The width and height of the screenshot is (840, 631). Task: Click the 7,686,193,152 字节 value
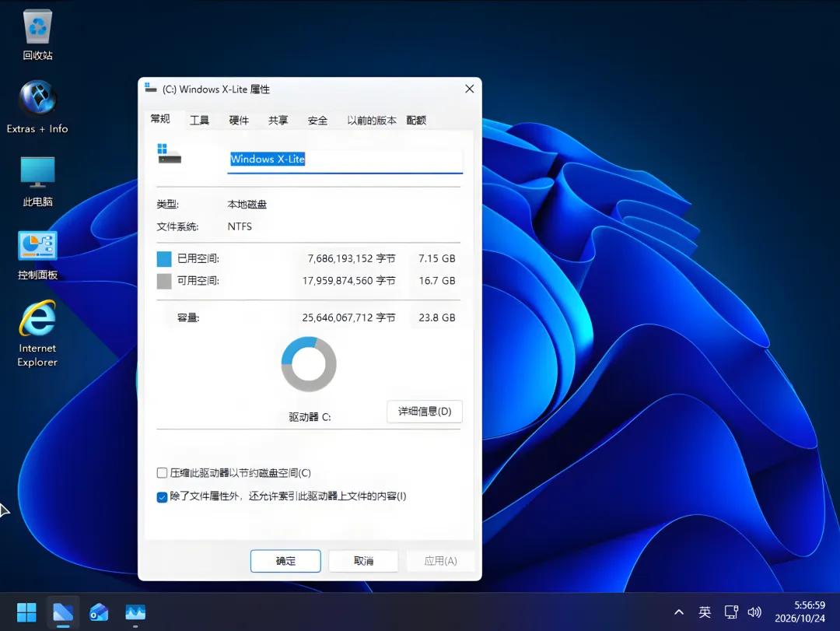[x=352, y=258]
